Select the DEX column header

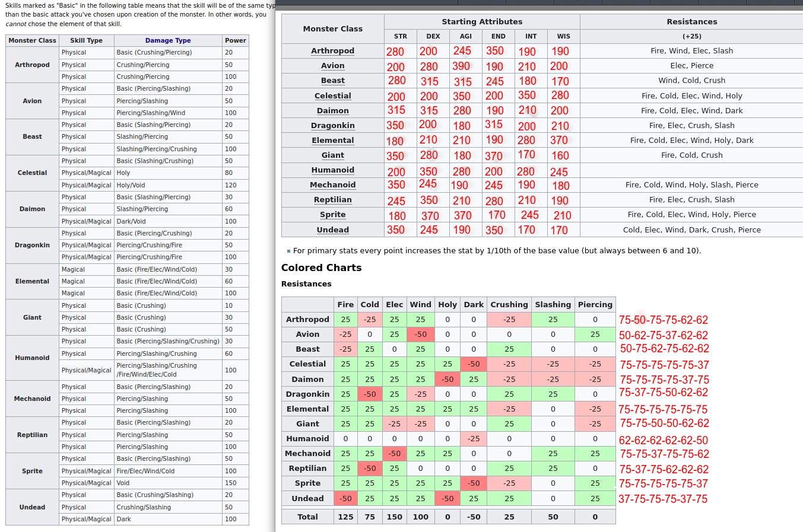tap(433, 36)
